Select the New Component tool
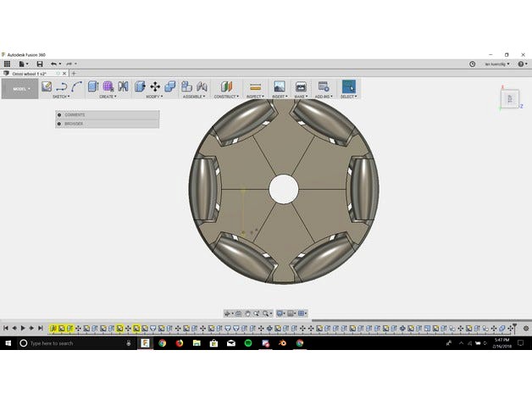The height and width of the screenshot is (400, 532). coord(186,86)
